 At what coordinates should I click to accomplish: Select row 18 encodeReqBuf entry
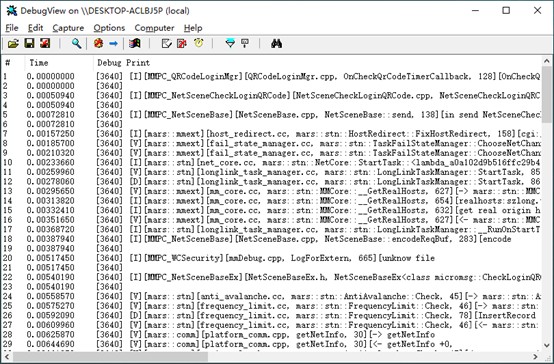pyautogui.click(x=272, y=239)
